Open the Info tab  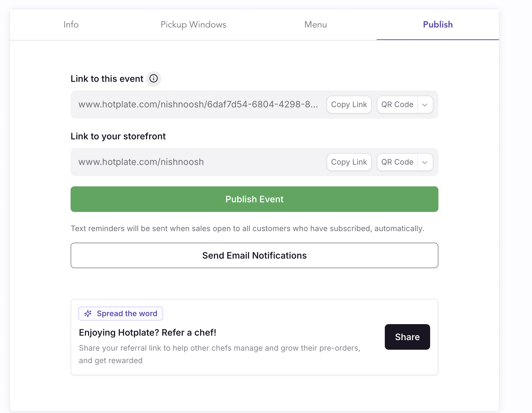pos(71,25)
